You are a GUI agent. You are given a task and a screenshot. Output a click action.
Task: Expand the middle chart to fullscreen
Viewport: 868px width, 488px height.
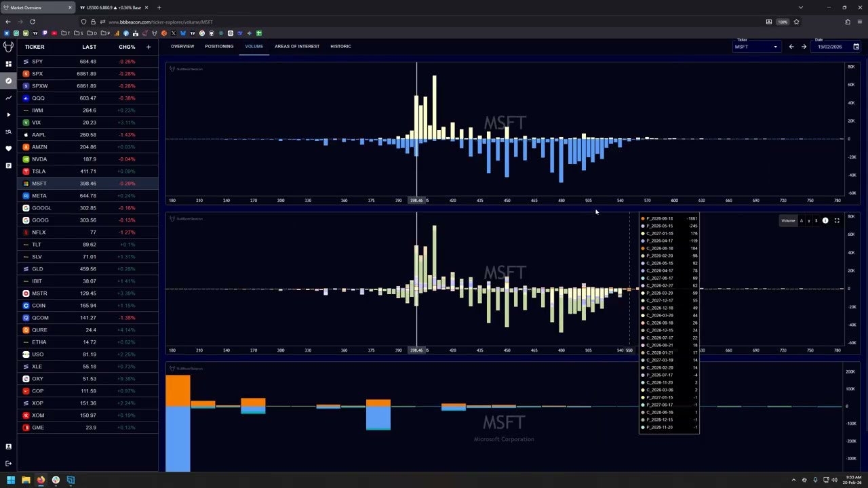837,220
